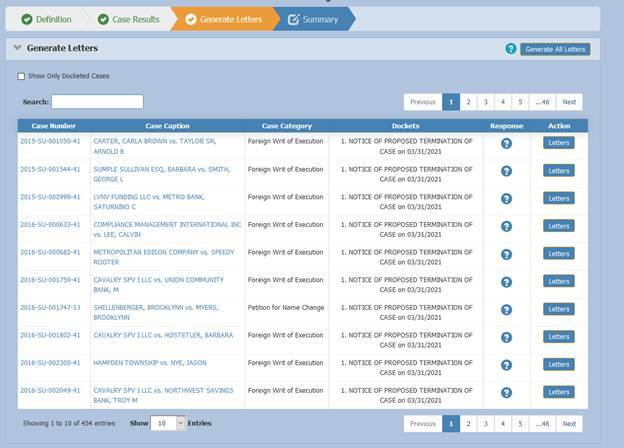Image resolution: width=624 pixels, height=448 pixels.
Task: Click Letters button for LVNV FUNDING LLC case
Action: 559,198
